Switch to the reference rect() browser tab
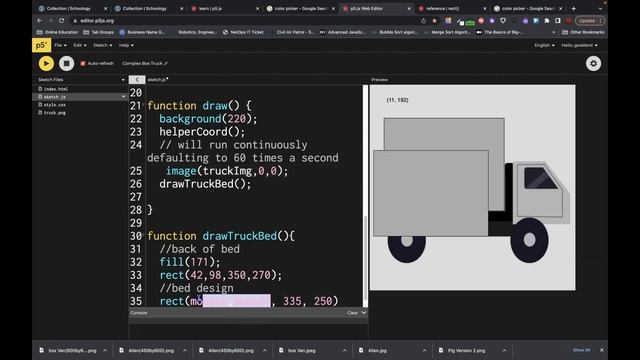Viewport: 640px width, 360px height. [x=442, y=8]
